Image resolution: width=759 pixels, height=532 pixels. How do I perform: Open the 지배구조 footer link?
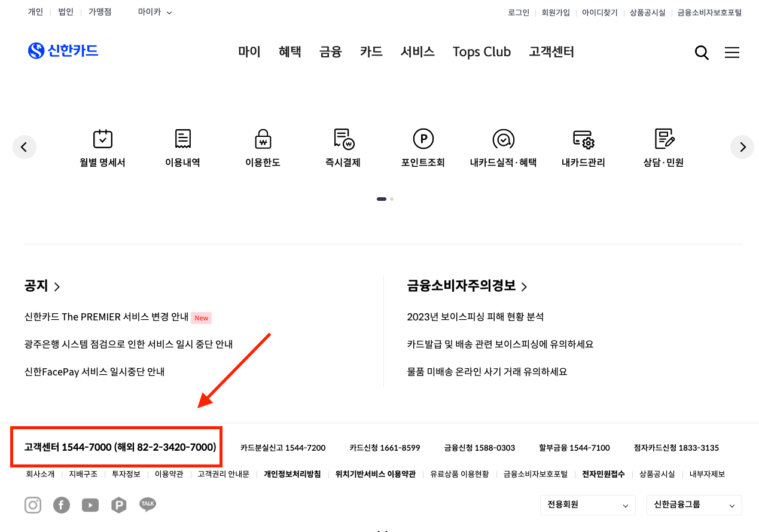[x=83, y=474]
